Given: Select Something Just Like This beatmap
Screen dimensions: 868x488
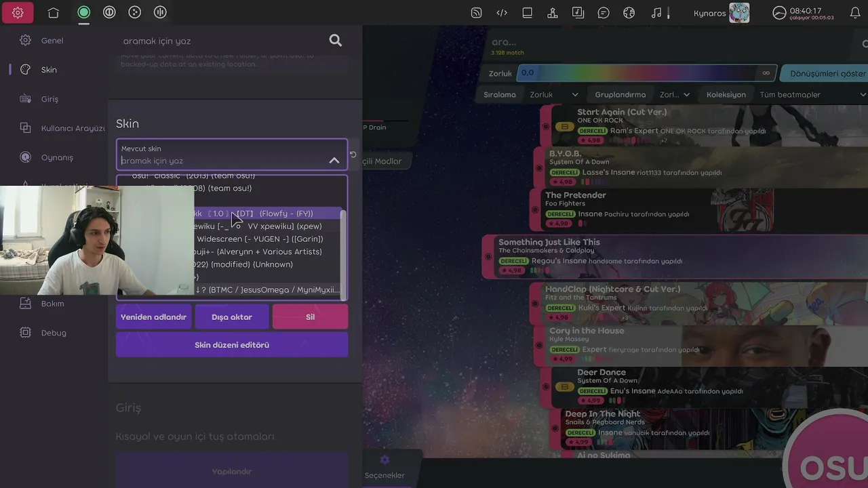Looking at the screenshot, I should click(675, 256).
